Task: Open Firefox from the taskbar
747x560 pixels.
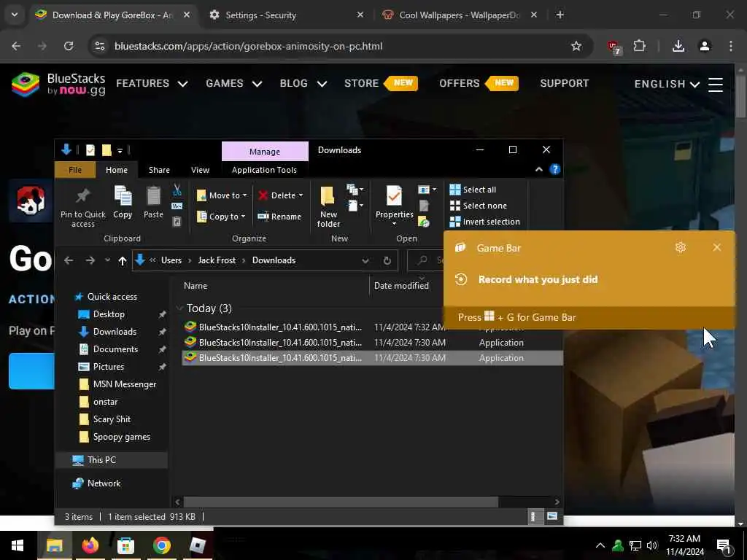Action: click(x=90, y=545)
